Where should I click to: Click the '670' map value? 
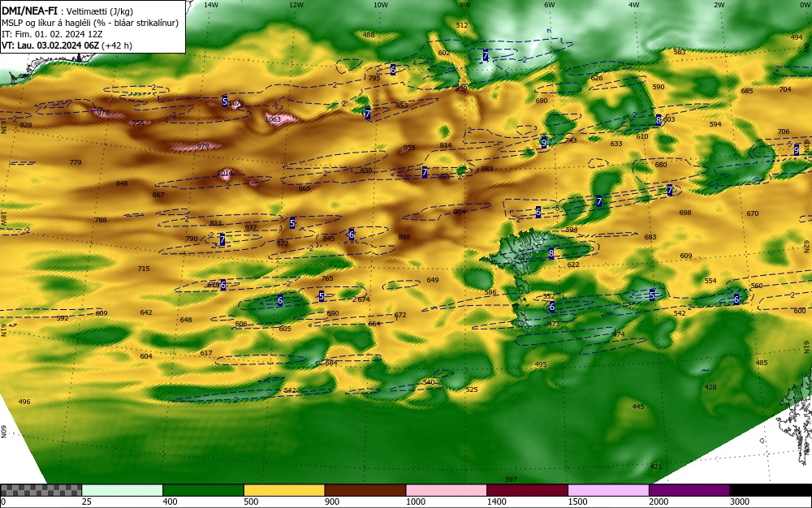[x=753, y=213]
